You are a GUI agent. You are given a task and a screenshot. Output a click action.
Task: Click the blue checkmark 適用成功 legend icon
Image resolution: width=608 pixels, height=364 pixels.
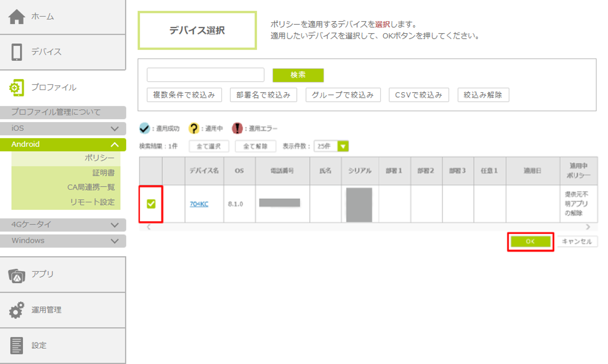click(x=144, y=128)
